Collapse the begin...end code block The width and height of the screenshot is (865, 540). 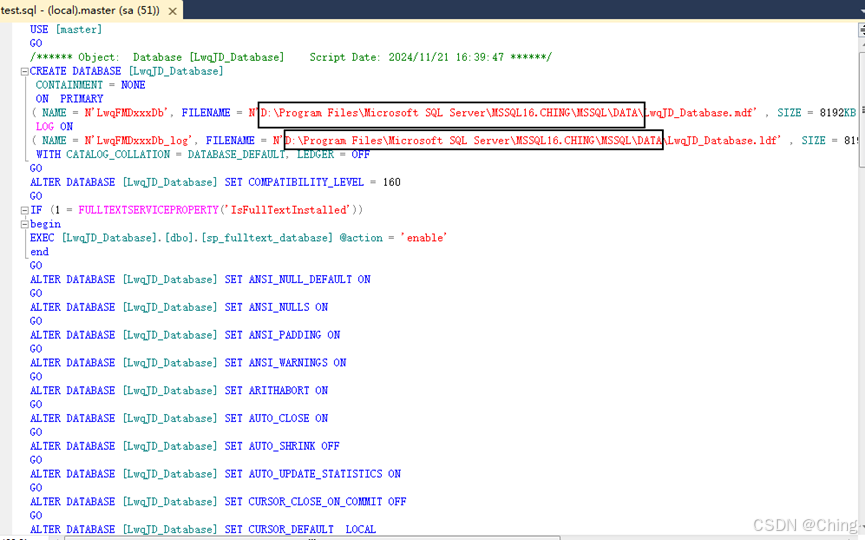(x=24, y=224)
